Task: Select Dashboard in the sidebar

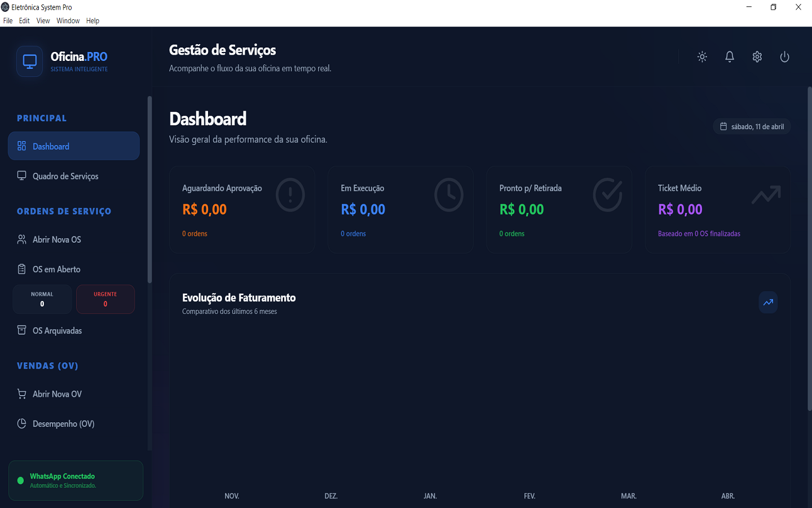Action: coord(74,146)
